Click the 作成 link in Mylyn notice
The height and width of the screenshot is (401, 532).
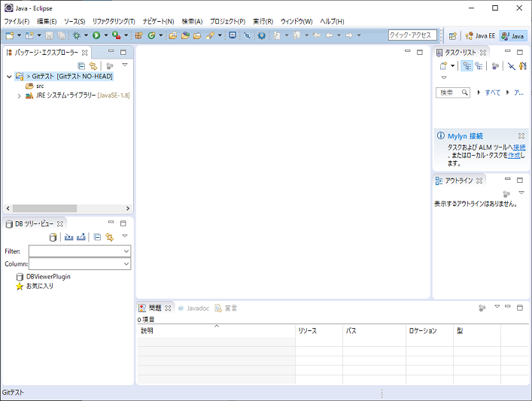514,155
